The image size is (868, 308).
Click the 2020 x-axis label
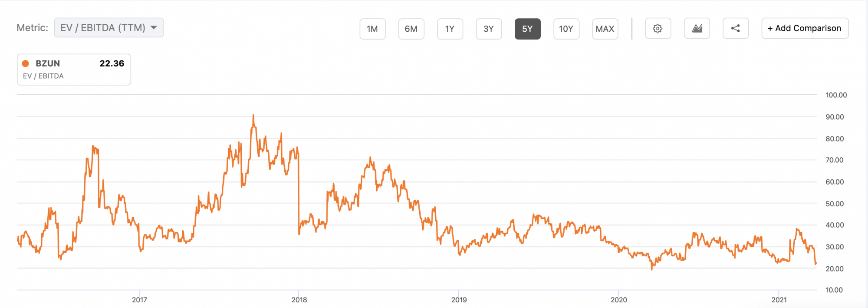(x=618, y=300)
